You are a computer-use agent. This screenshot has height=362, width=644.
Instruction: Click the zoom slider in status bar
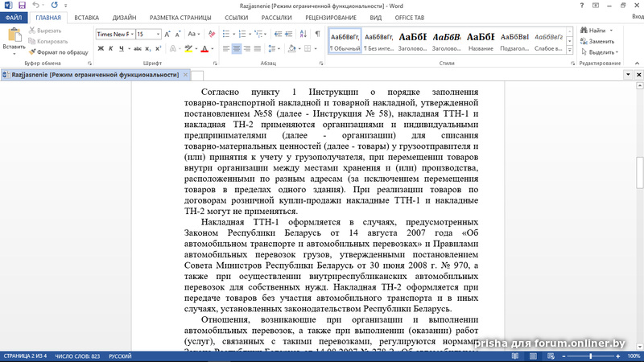tap(591, 356)
